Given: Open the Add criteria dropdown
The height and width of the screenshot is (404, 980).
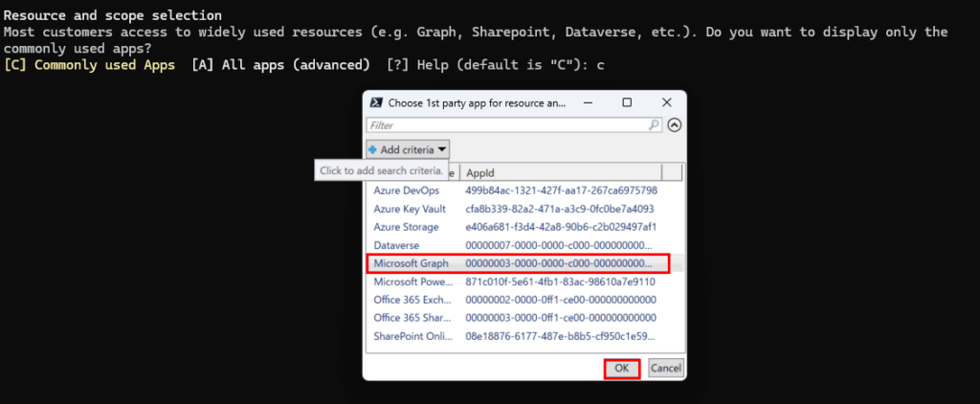Looking at the screenshot, I should 408,149.
